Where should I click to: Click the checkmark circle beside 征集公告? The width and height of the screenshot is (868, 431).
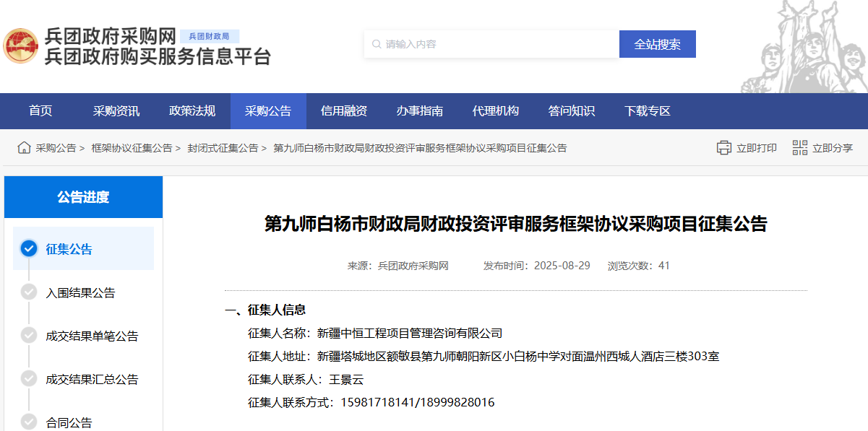[28, 248]
